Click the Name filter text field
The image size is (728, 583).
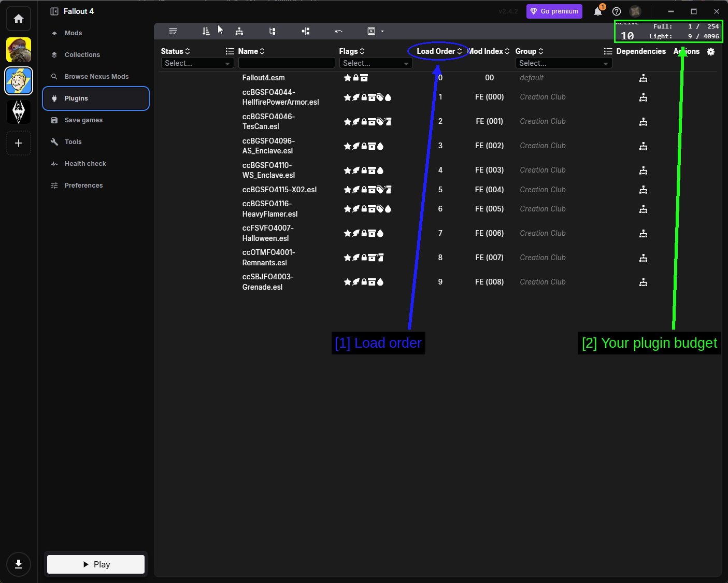point(287,63)
